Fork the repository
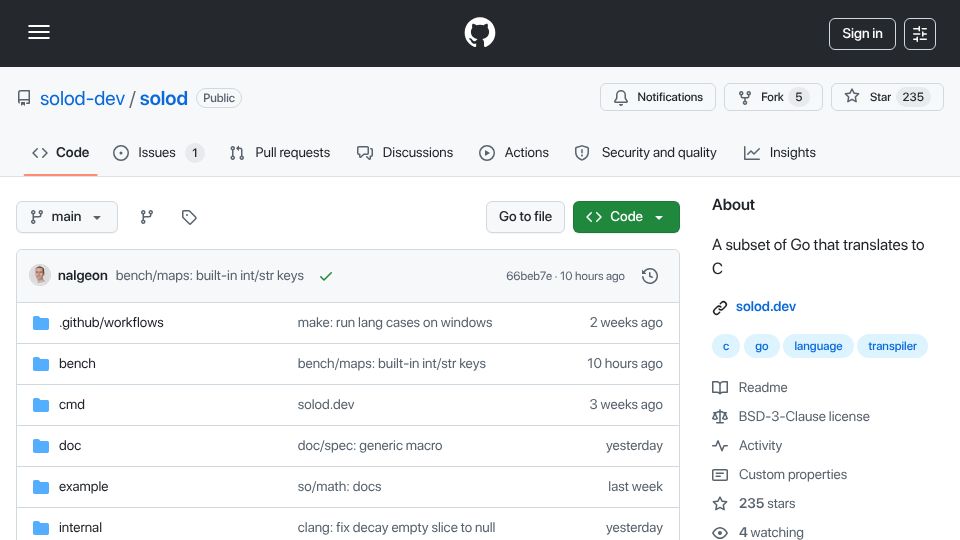960x540 pixels. 773,97
